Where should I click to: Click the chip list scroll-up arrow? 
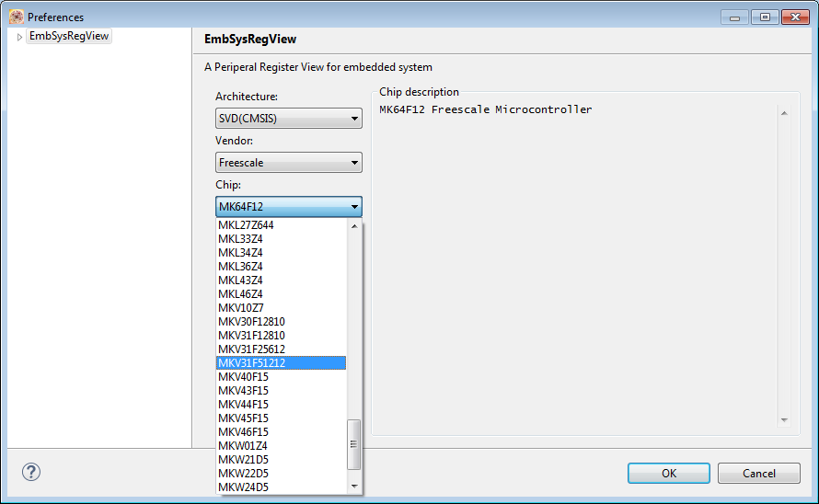point(354,225)
